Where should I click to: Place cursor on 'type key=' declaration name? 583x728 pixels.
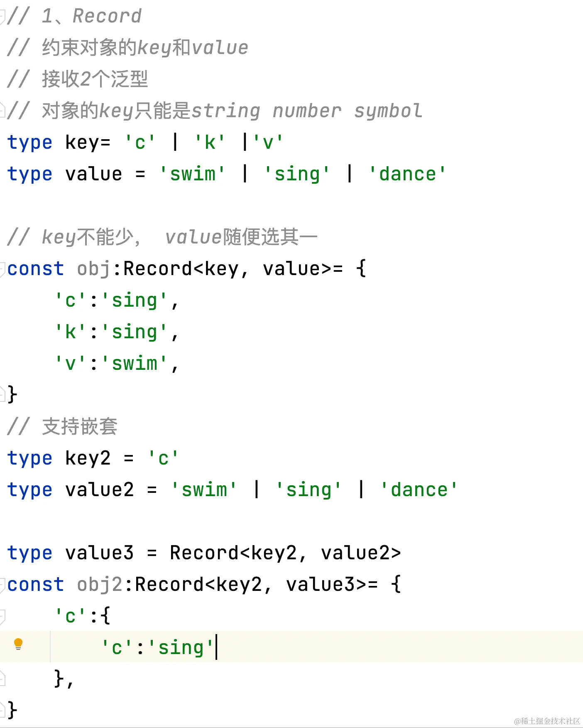coord(82,142)
